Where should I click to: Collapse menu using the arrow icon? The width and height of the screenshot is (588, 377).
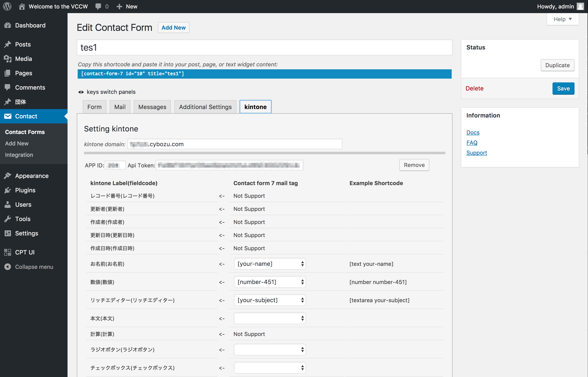point(8,267)
